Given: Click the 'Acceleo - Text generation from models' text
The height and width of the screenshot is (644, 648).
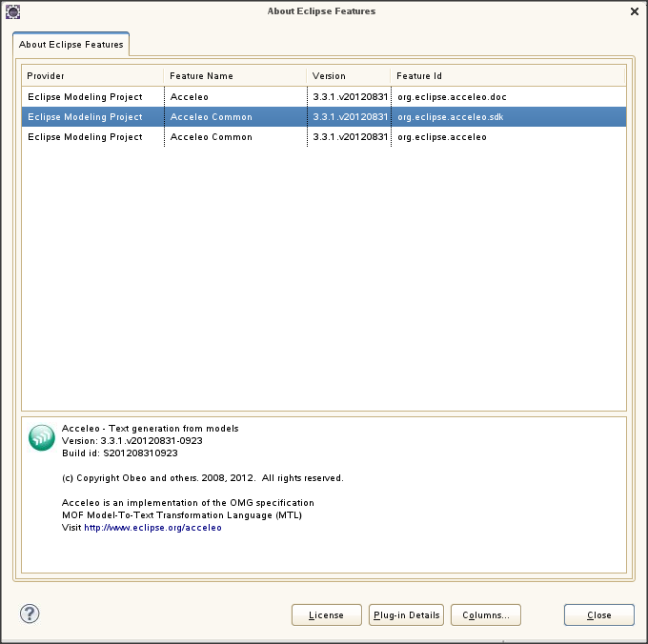Looking at the screenshot, I should pos(150,429).
